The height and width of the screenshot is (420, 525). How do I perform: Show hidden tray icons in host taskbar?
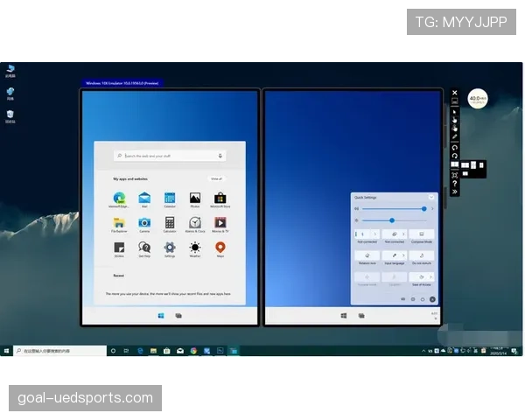(x=423, y=351)
